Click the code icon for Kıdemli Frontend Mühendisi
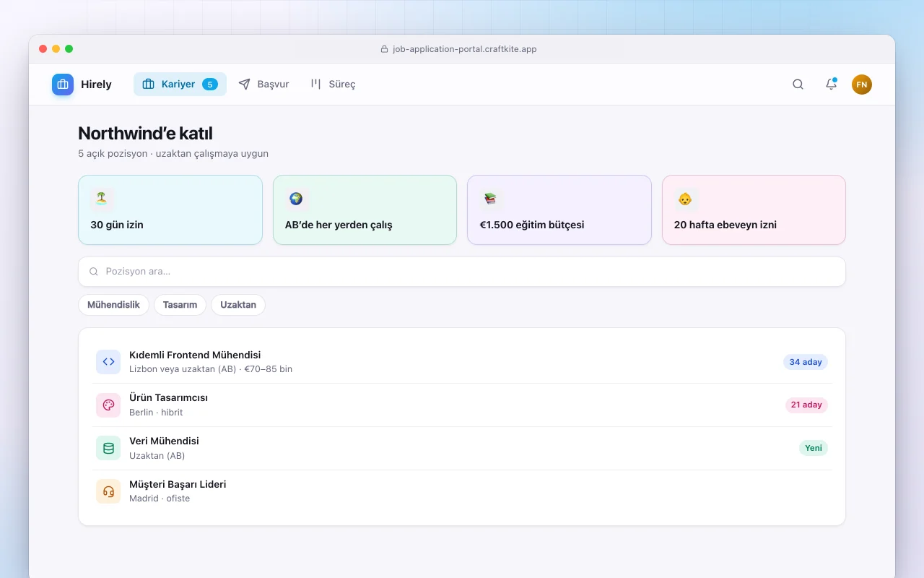924x578 pixels. coord(108,362)
